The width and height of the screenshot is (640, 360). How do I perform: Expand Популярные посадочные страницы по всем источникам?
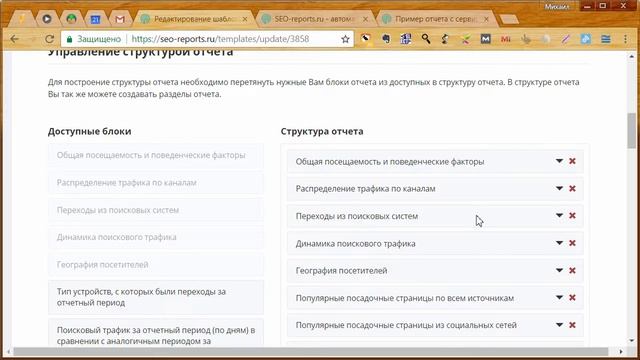pyautogui.click(x=559, y=298)
